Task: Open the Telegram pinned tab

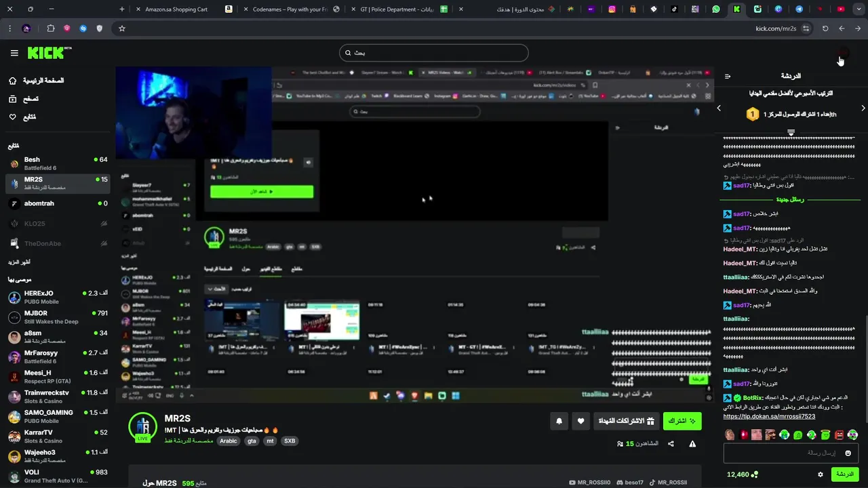Action: 799,9
